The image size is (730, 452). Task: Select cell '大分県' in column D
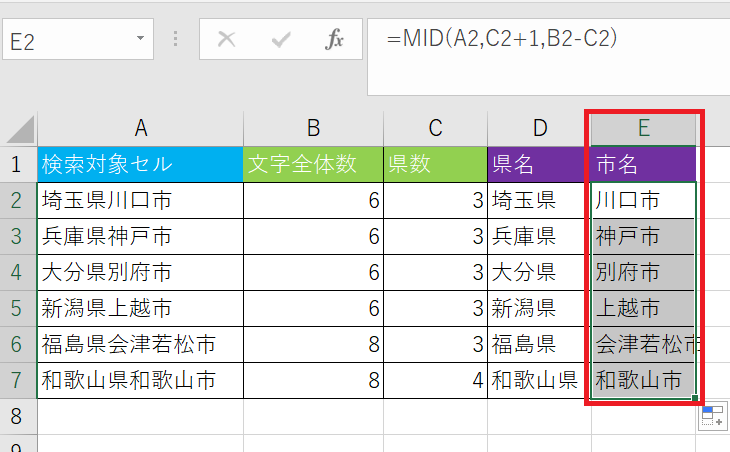click(x=539, y=272)
